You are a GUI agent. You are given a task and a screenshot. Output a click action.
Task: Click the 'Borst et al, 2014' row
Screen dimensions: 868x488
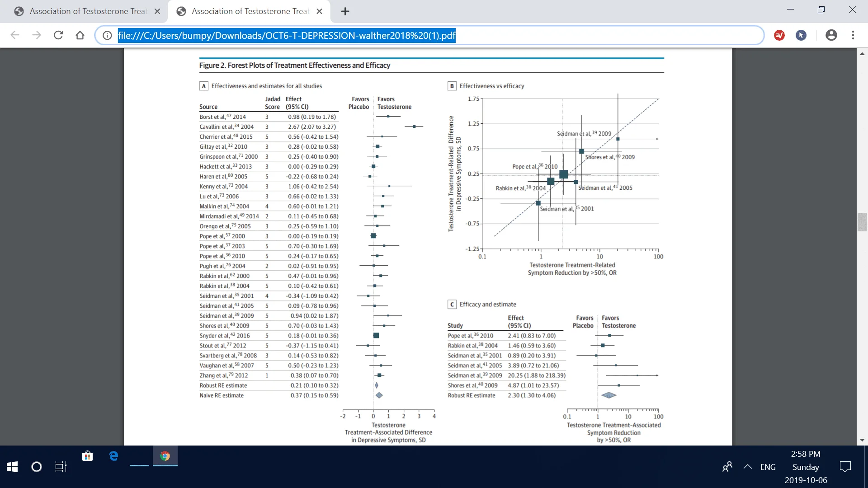point(269,117)
